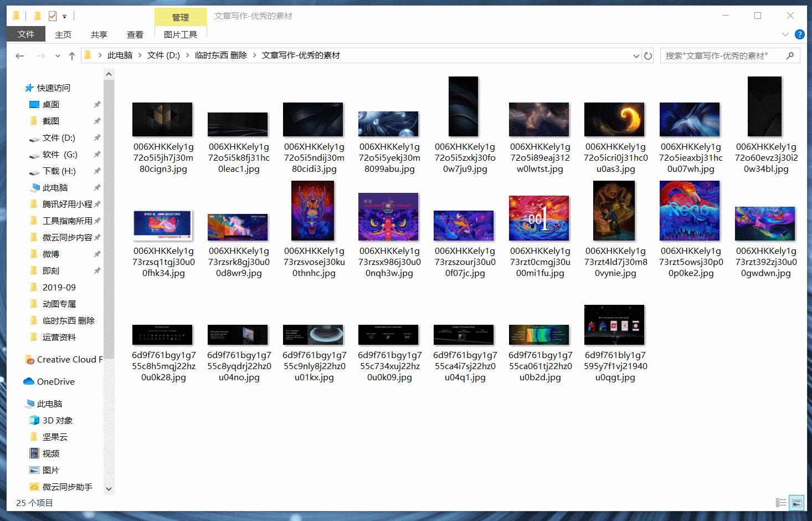Open the Customize Quick Access Toolbar dropdown

coord(64,17)
